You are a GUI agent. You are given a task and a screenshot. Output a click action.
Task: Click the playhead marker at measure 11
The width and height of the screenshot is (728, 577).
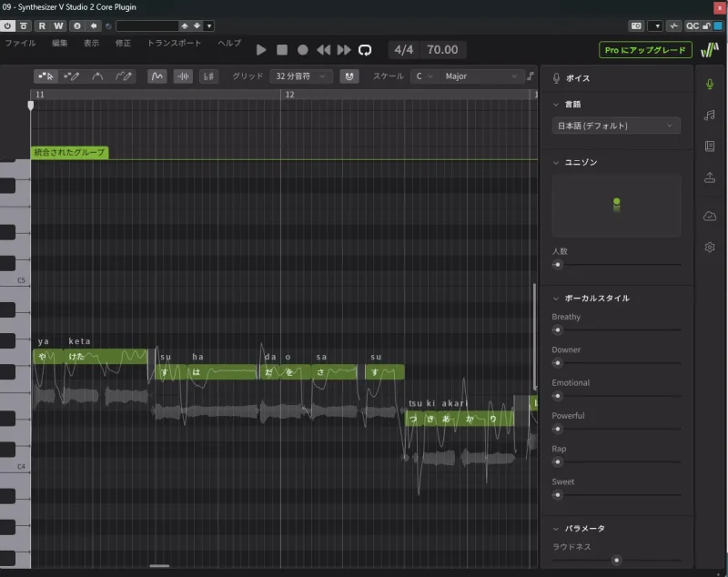[31, 106]
